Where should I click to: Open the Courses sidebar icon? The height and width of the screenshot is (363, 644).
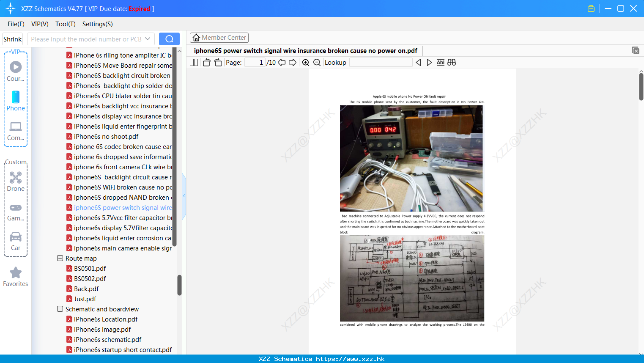16,71
